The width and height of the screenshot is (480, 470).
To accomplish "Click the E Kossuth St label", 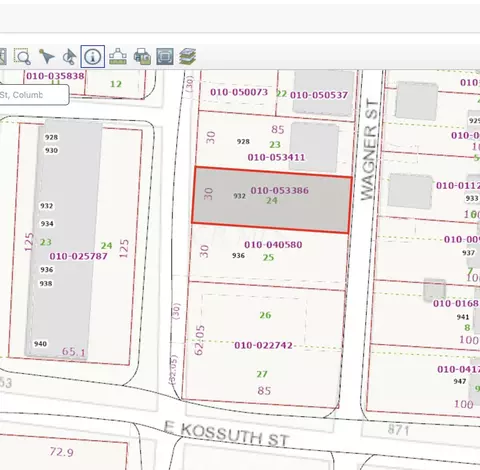I will click(x=227, y=433).
